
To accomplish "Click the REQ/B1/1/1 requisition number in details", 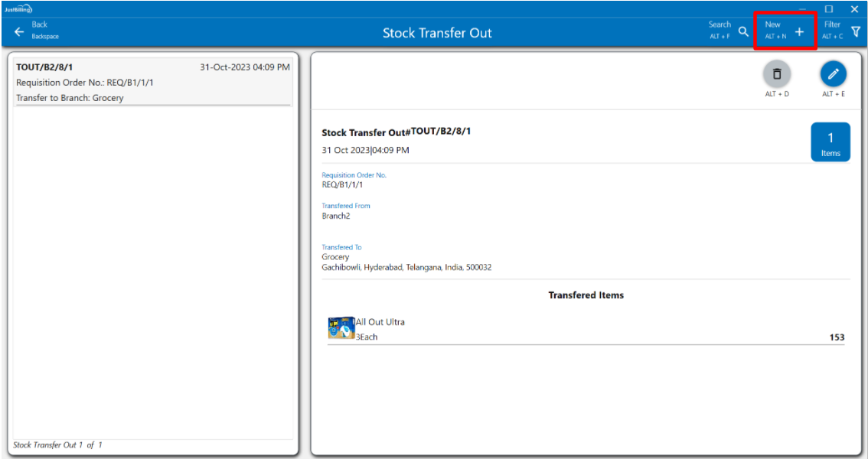I will pos(342,185).
